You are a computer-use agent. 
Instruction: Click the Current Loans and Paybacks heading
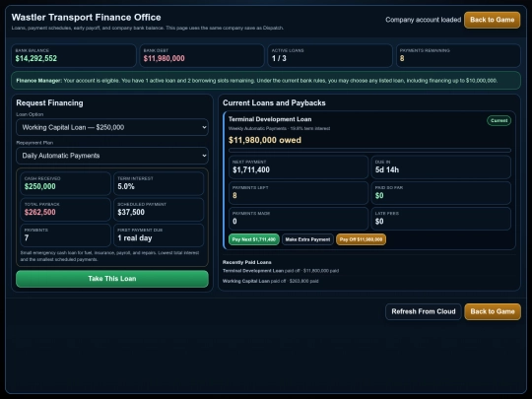pos(274,102)
